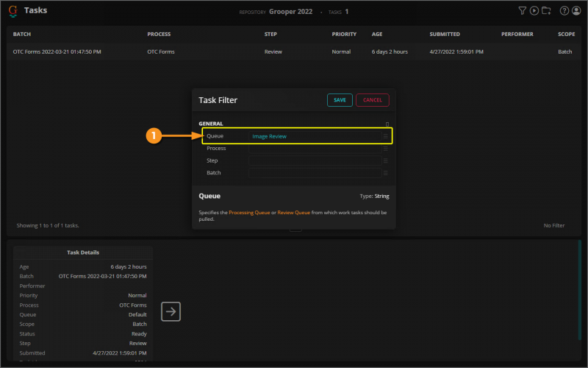Open the help question mark icon

click(x=564, y=11)
